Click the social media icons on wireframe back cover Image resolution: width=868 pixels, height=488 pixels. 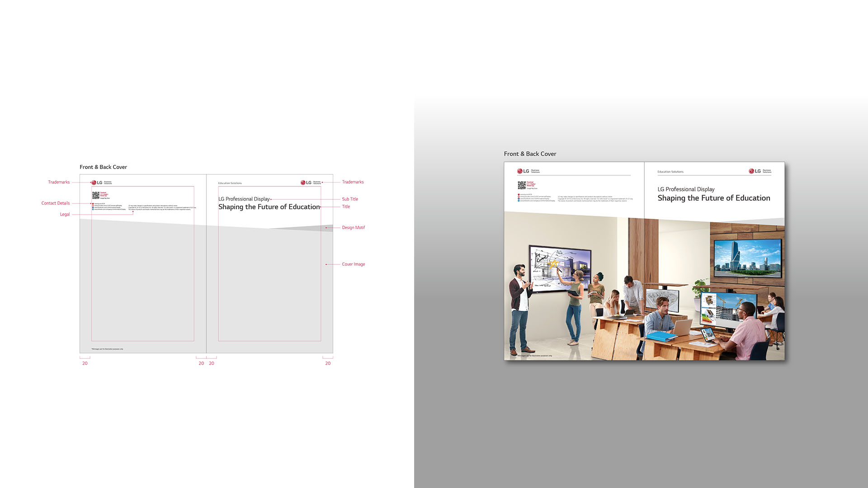click(93, 206)
